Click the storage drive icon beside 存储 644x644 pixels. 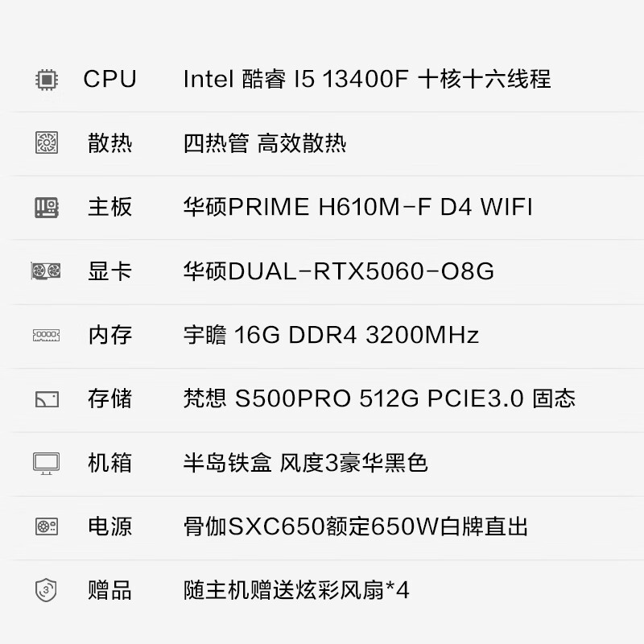(x=47, y=398)
